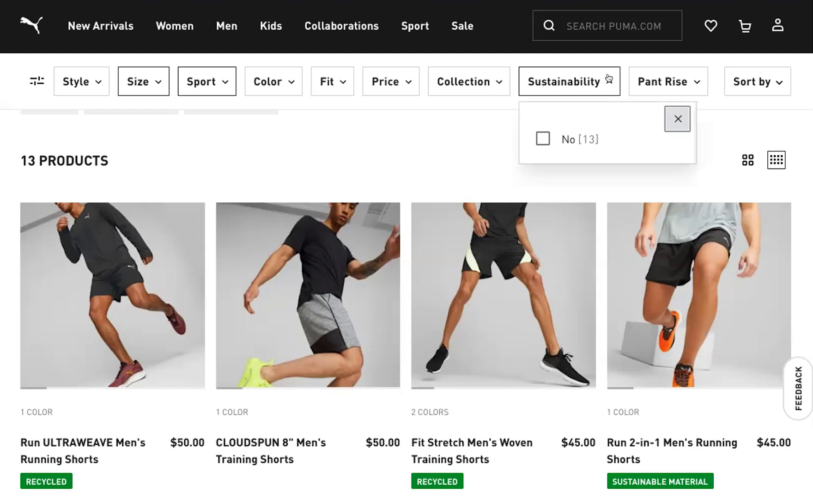Go to the Sale menu item
Viewport: 813px width, 504px height.
[x=462, y=26]
